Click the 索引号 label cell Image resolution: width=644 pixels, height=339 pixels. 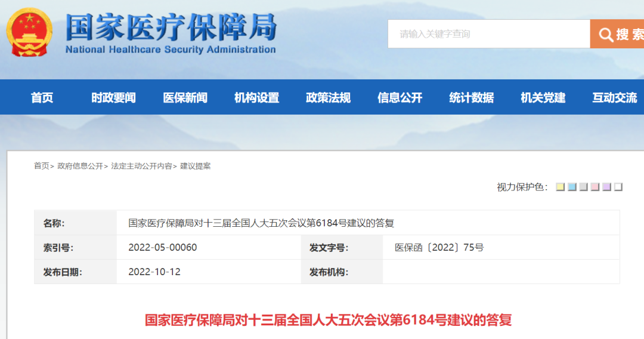tap(76, 247)
